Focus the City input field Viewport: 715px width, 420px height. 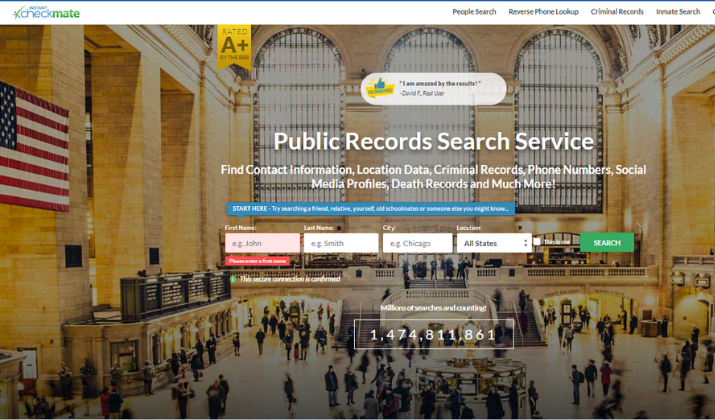click(417, 243)
